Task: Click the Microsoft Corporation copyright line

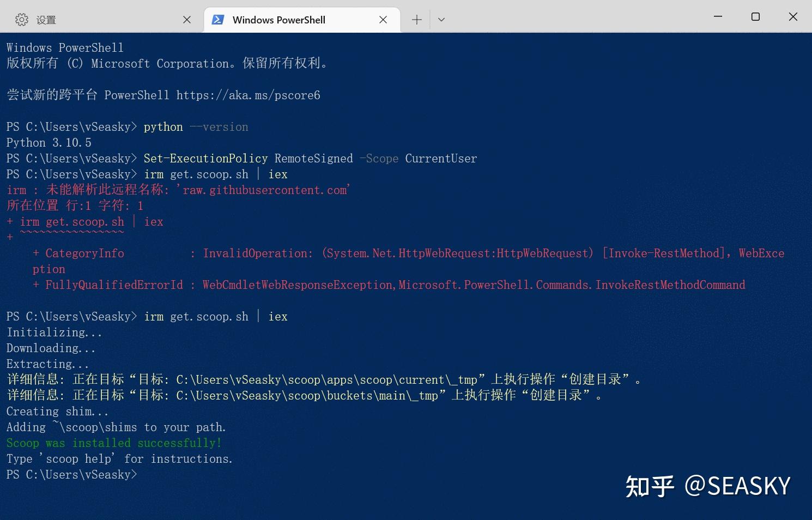Action: pos(167,64)
